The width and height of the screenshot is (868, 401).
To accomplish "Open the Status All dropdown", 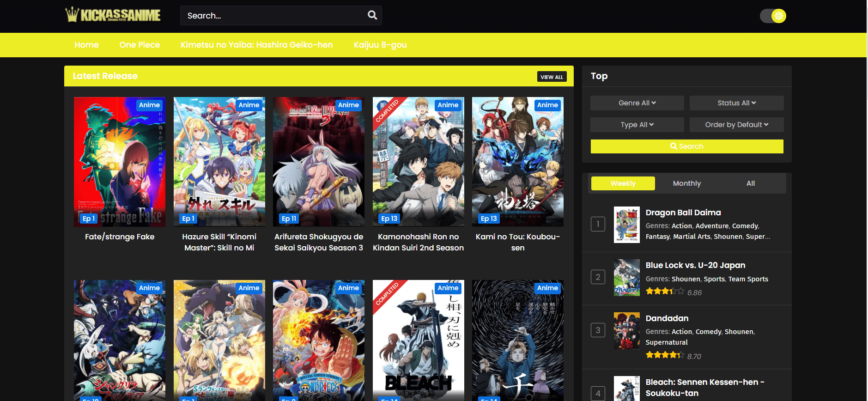I will pos(736,103).
